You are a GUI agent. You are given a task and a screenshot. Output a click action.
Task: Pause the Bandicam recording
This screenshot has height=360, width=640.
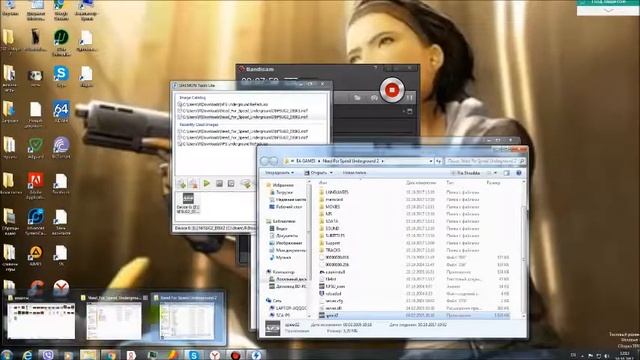coord(409,98)
